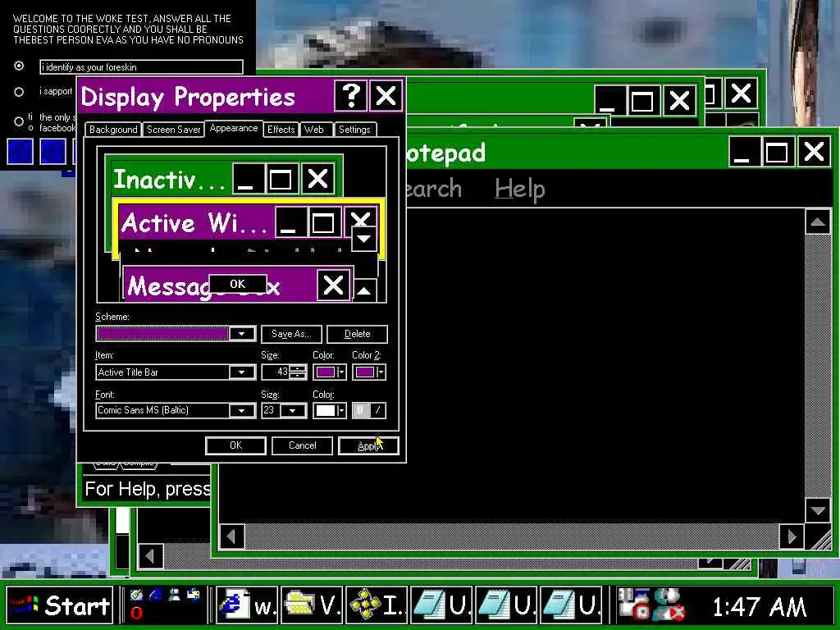Screen dimensions: 840x630
Task: Click the Apply button
Action: coord(368,445)
